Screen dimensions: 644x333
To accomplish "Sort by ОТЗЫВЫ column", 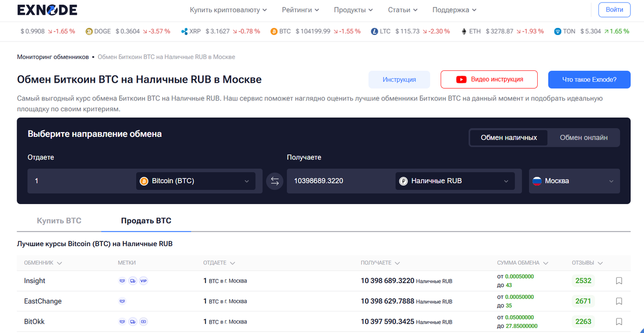I will [587, 263].
